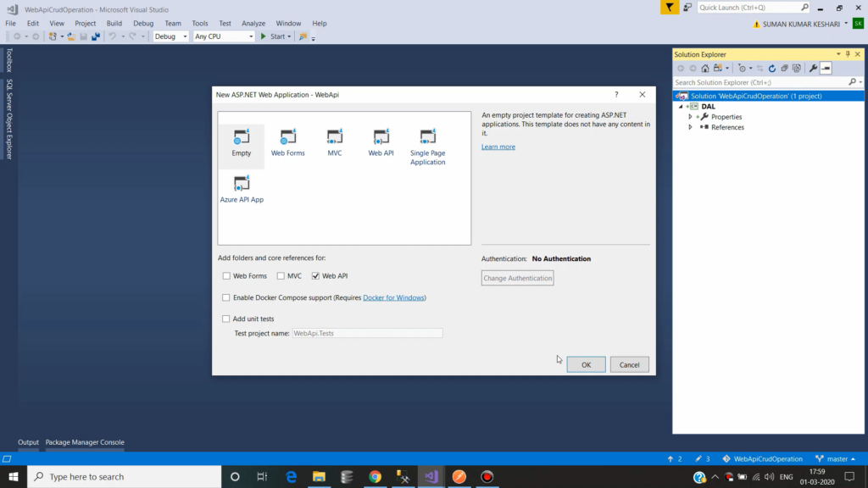Click the Search Solution Explorer field

point(768,82)
